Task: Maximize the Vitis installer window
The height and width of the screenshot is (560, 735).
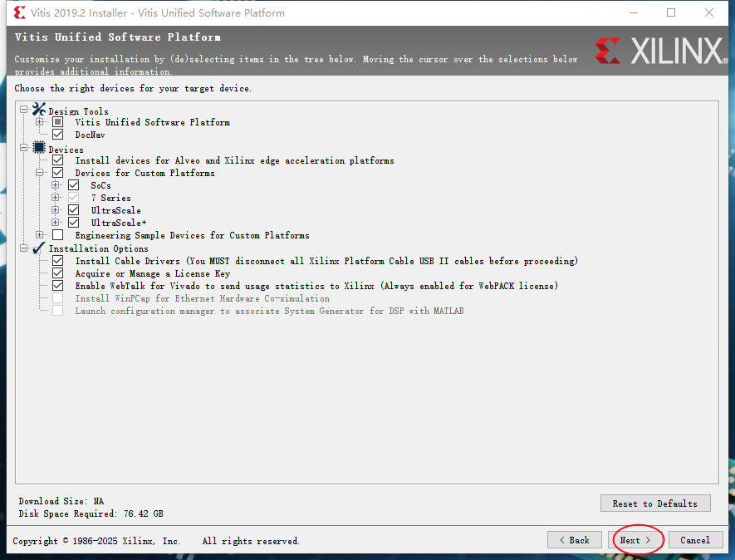Action: [x=671, y=12]
